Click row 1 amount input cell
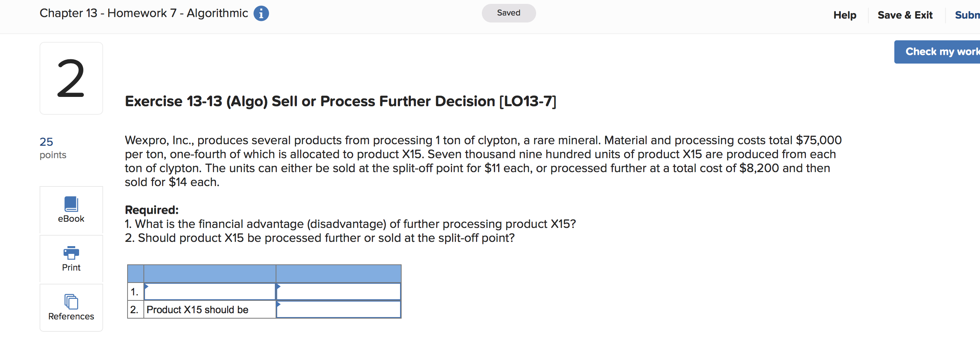Screen dimensions: 980x338 (338, 292)
